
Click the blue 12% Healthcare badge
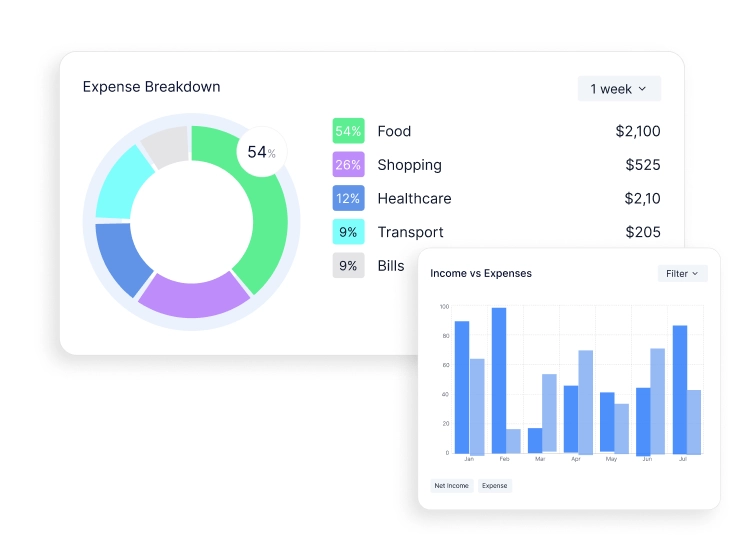[348, 198]
